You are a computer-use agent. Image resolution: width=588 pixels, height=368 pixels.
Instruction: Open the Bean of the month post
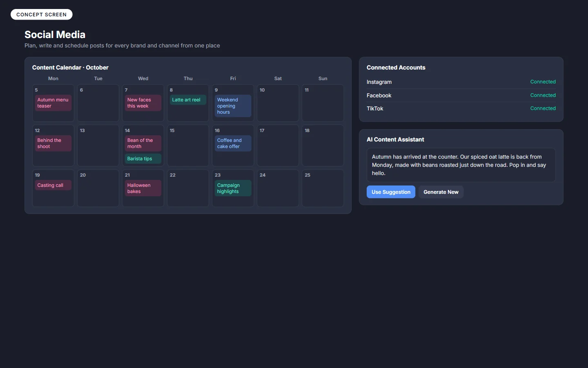(x=143, y=144)
